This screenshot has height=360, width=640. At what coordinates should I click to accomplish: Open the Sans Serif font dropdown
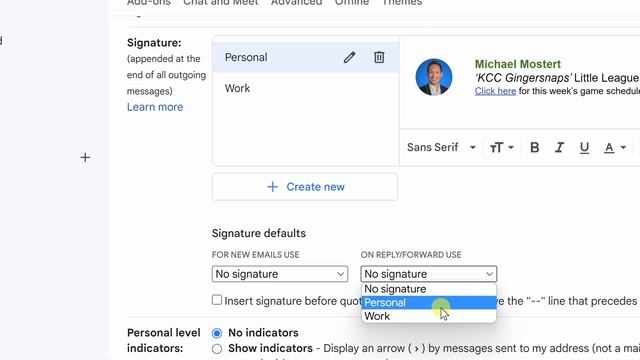[441, 147]
